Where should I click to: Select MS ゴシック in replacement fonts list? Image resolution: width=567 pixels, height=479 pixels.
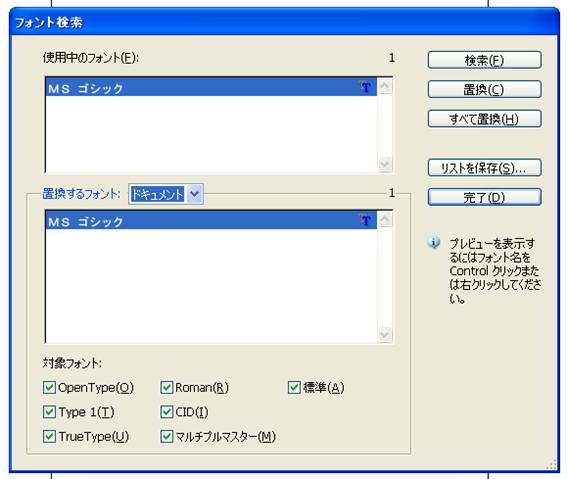click(x=211, y=221)
